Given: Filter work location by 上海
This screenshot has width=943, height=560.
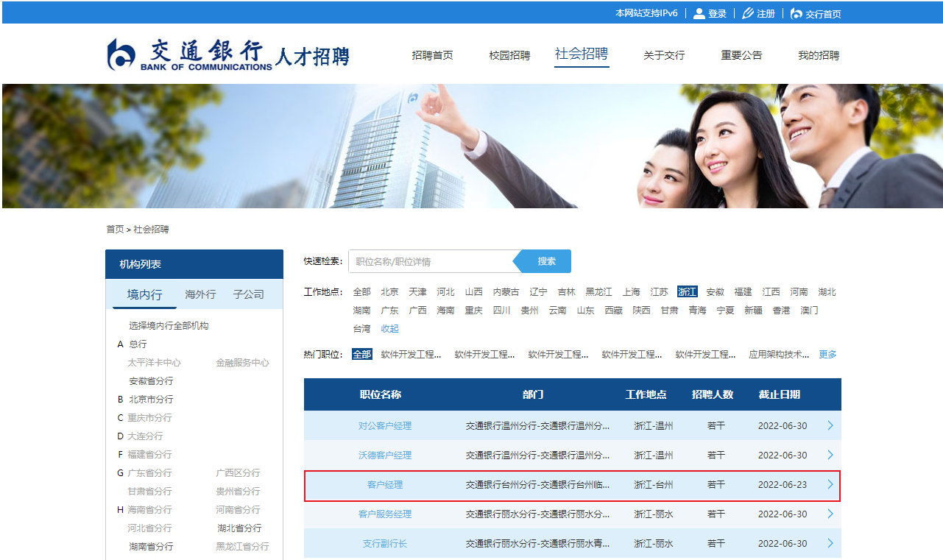Looking at the screenshot, I should click(x=631, y=292).
